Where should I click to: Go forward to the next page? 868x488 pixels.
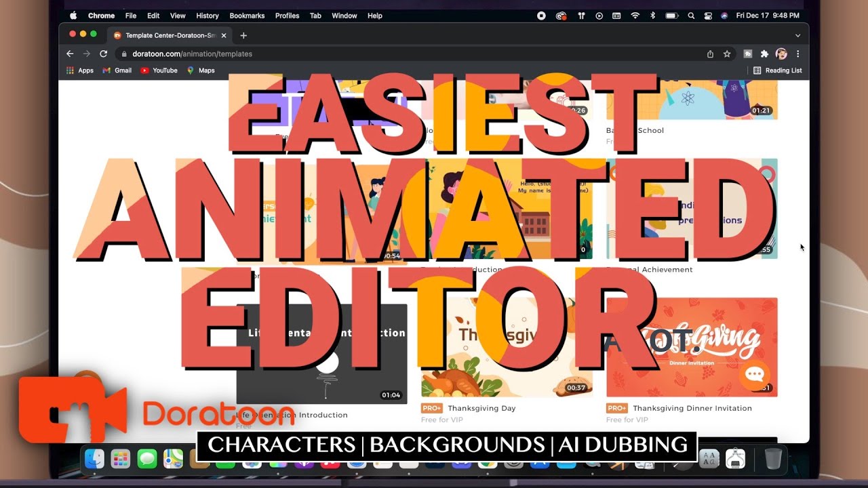[87, 54]
